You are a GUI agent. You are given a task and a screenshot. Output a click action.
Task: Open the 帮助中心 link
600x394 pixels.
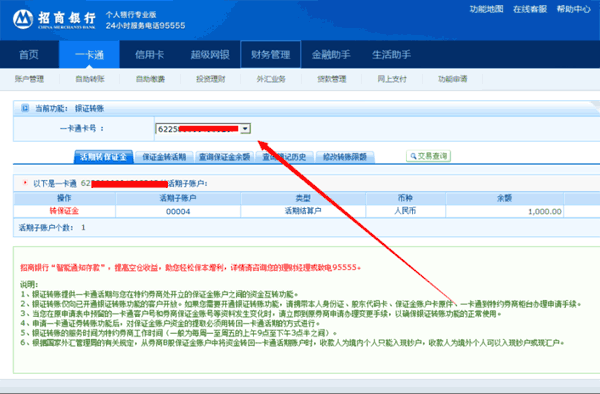[x=573, y=9]
